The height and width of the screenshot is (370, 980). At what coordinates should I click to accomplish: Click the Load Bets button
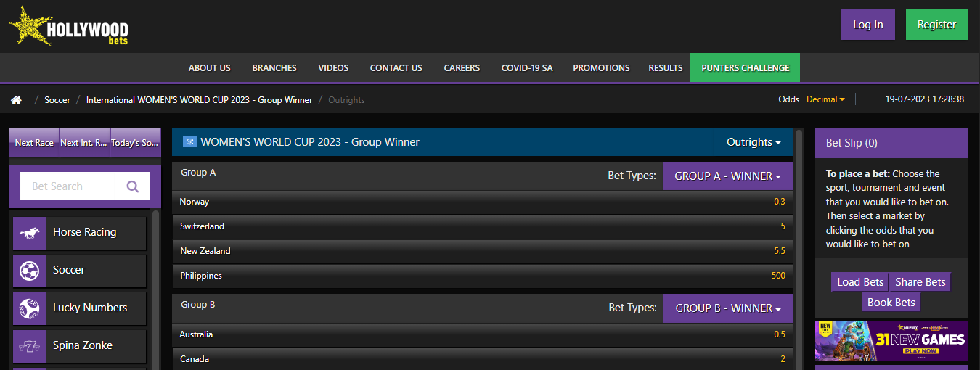point(860,282)
